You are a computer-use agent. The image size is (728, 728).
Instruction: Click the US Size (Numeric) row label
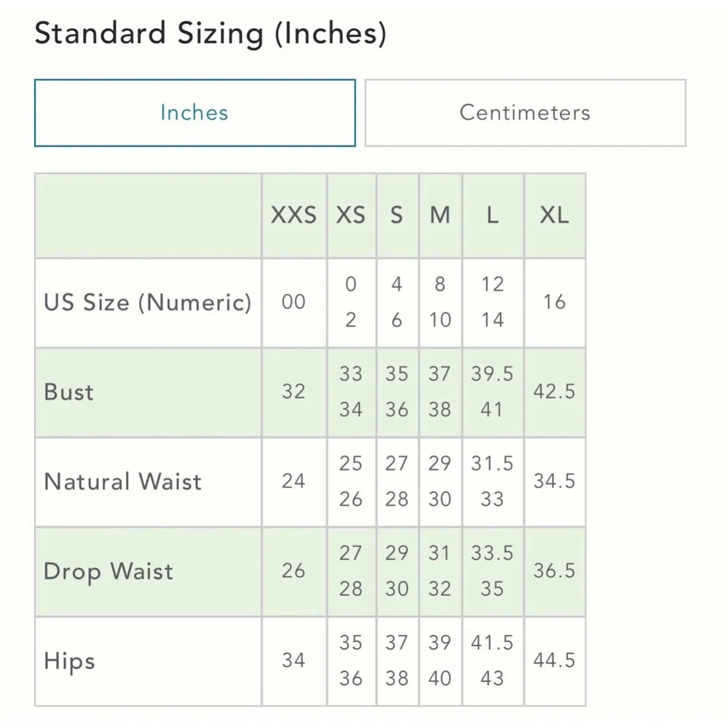click(148, 302)
